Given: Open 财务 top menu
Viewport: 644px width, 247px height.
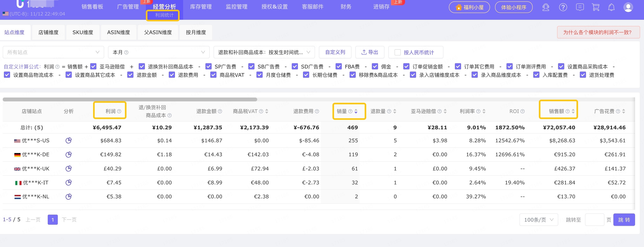Looking at the screenshot, I should (346, 7).
